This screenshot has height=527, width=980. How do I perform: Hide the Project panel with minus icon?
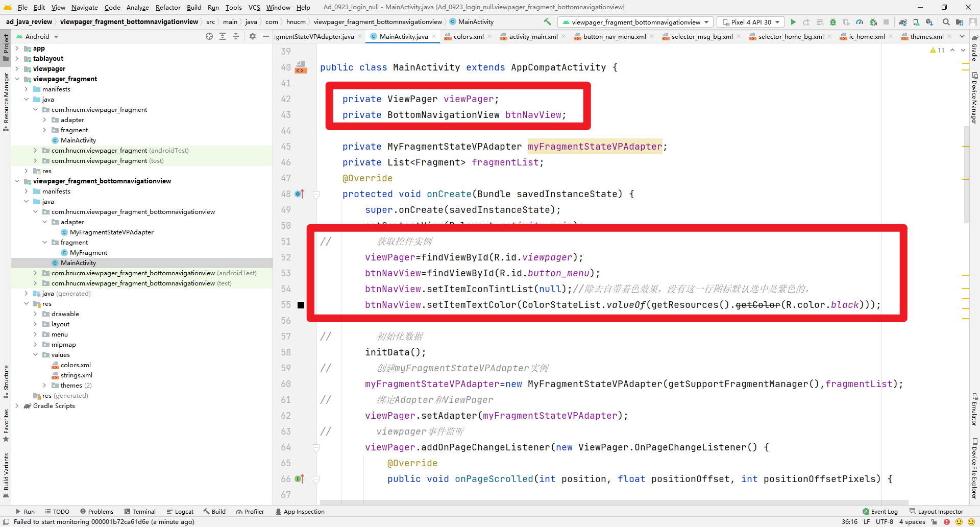coord(265,36)
